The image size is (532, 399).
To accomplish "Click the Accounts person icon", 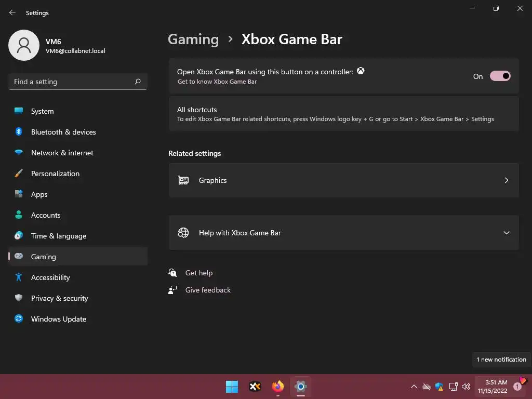I will point(19,215).
